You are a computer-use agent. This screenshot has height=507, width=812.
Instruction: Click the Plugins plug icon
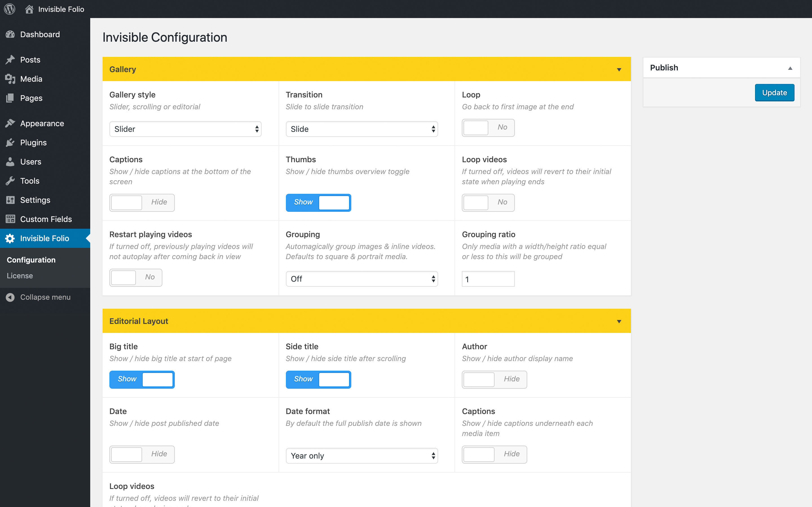tap(10, 143)
